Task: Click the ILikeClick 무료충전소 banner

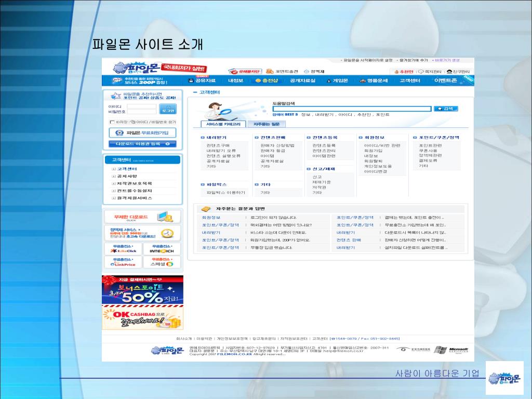Action: point(123,249)
